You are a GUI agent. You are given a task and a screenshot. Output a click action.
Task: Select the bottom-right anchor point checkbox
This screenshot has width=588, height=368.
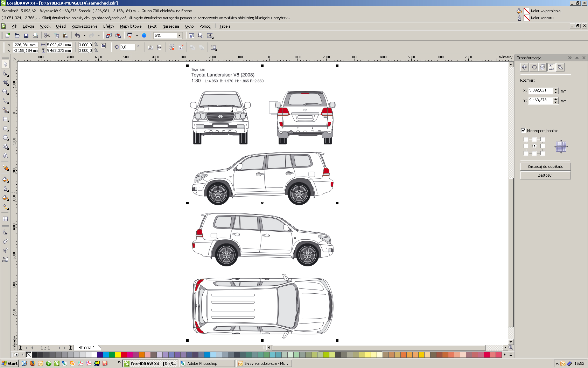click(x=542, y=153)
